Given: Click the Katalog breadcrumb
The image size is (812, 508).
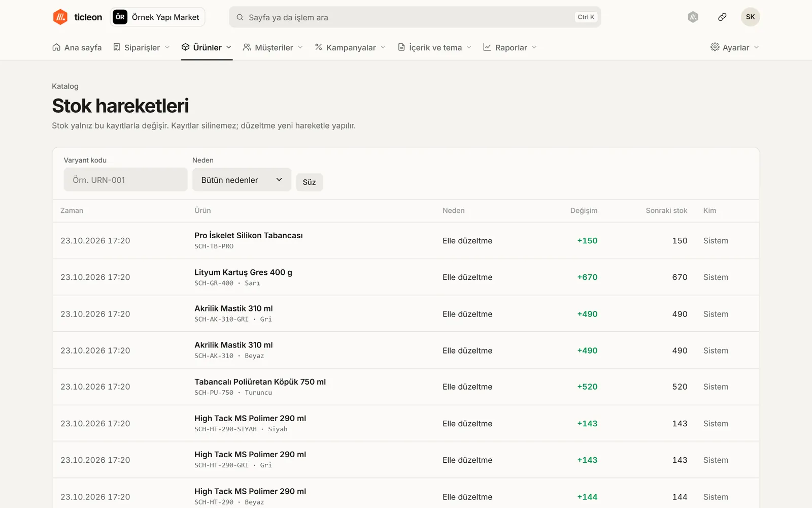Looking at the screenshot, I should [65, 86].
